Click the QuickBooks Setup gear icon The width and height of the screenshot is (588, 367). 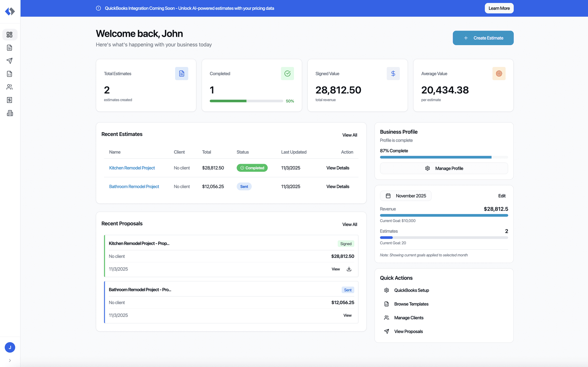(386, 290)
